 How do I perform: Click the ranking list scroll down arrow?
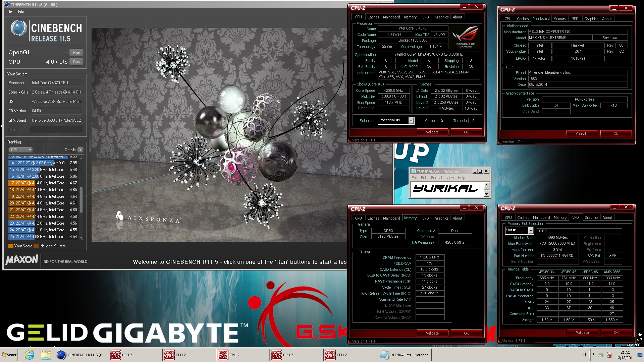[x=81, y=238]
